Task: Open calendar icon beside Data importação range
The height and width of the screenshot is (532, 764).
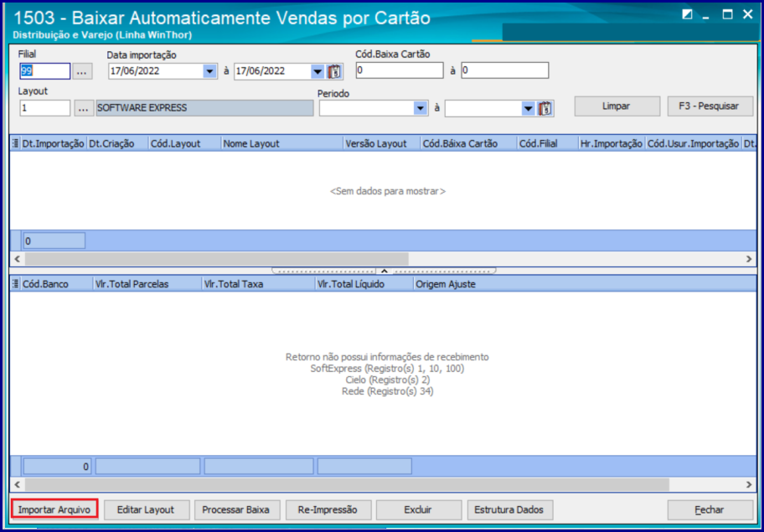Action: 335,71
